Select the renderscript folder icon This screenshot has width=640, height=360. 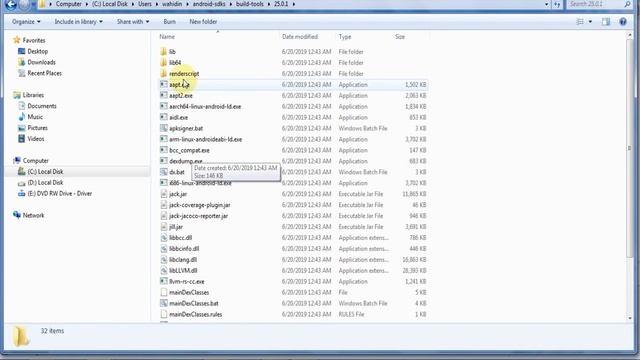pyautogui.click(x=164, y=74)
